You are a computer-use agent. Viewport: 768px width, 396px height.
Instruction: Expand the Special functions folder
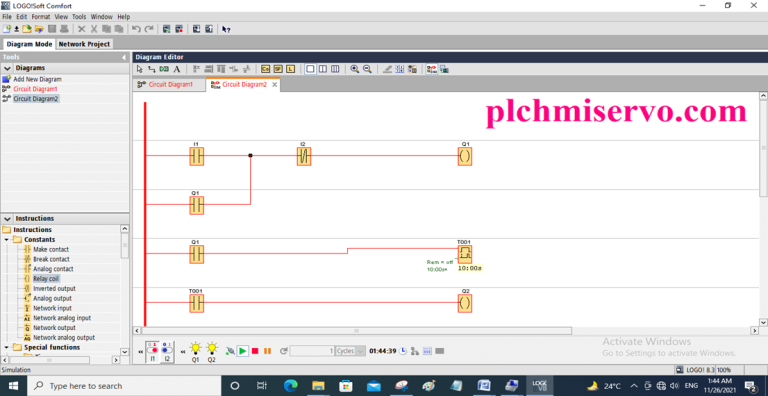coord(7,347)
